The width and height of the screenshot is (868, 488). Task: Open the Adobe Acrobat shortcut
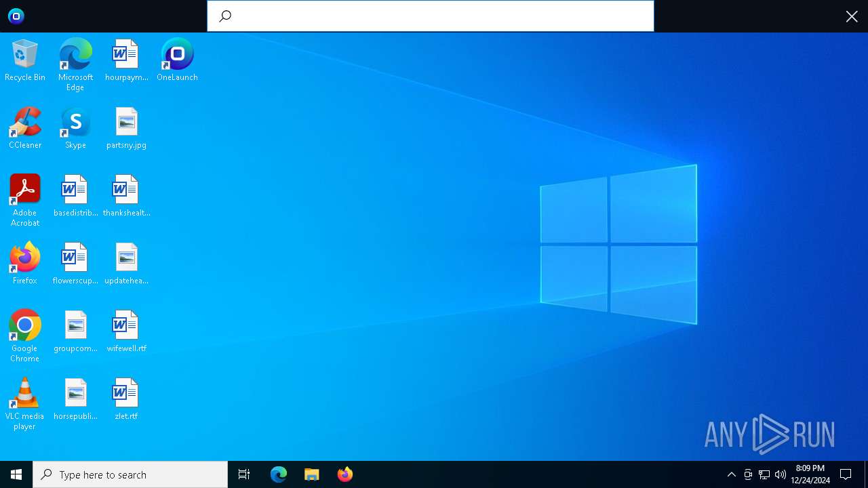pyautogui.click(x=25, y=200)
